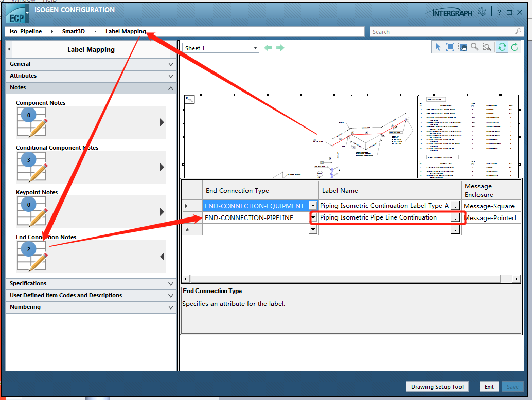
Task: Collapse End Connection Notes with left arrow
Action: (162, 257)
